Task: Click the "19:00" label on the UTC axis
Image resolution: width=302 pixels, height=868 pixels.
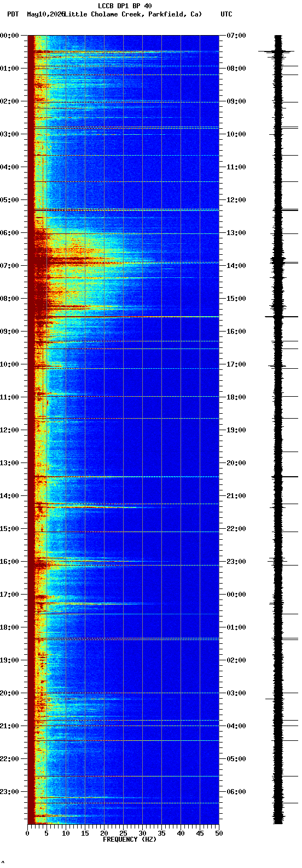Action: [236, 430]
